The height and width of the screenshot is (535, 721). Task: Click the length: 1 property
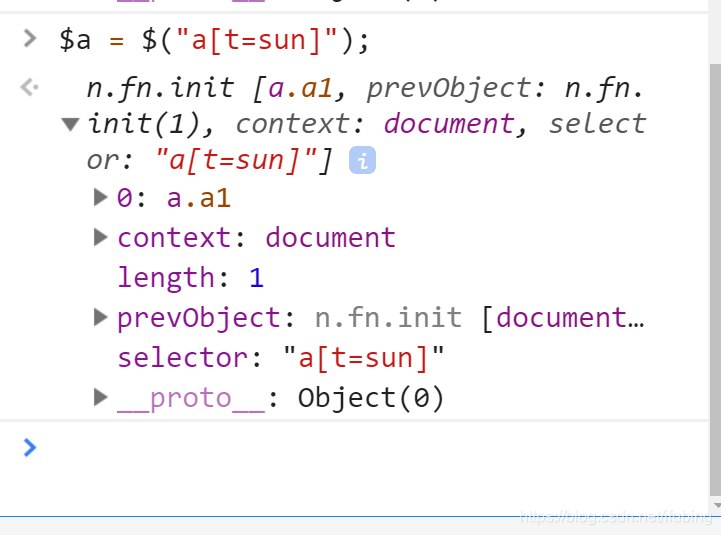pyautogui.click(x=191, y=278)
